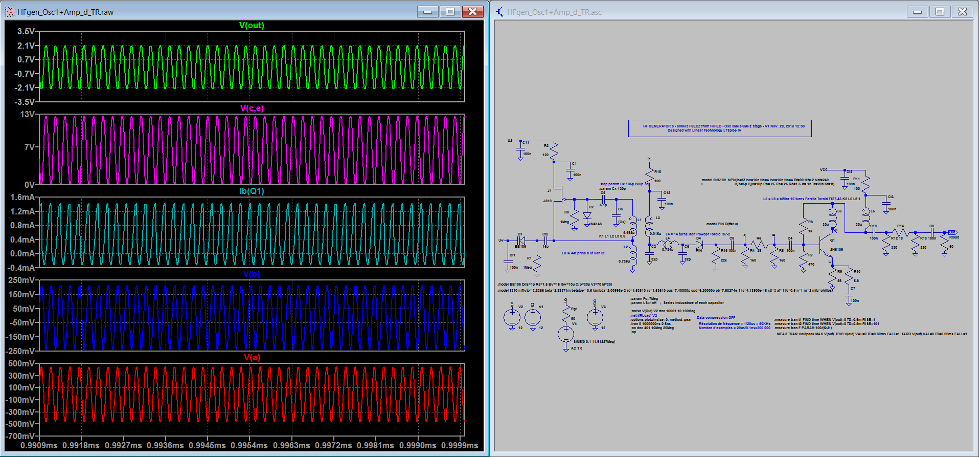Click the V(b) trace label
This screenshot has height=457, width=980.
[x=252, y=274]
